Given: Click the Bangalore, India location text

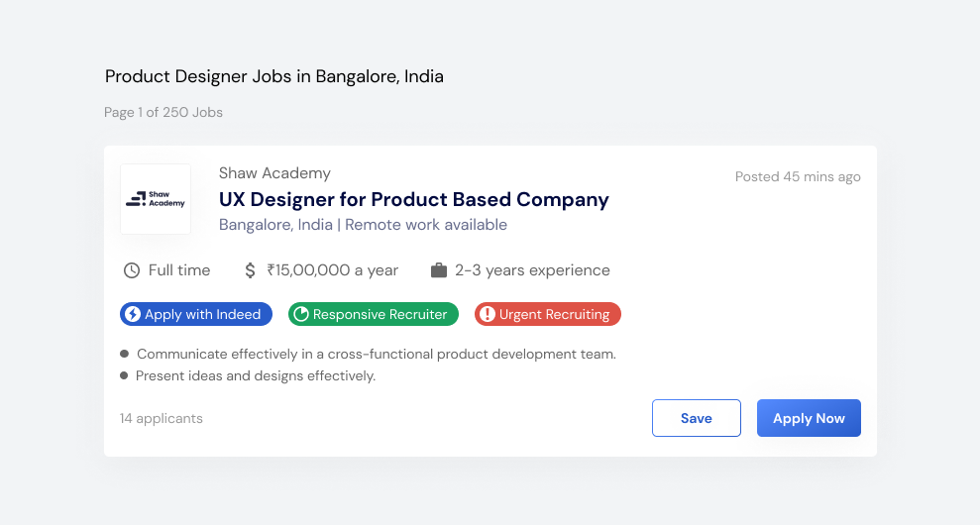Looking at the screenshot, I should (x=275, y=225).
